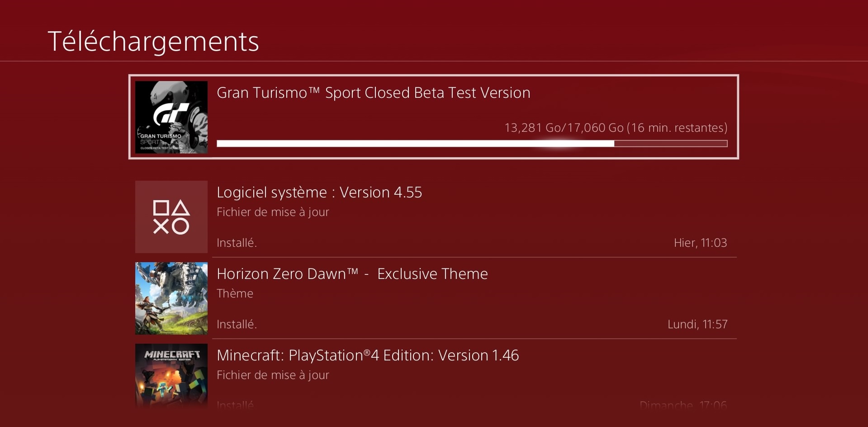Image resolution: width=868 pixels, height=427 pixels.
Task: Click Installé status of Horizon Zero Dawn theme
Action: 237,324
